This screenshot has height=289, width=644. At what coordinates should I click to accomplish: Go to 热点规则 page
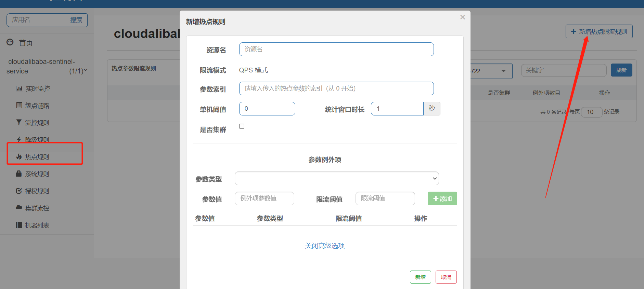pyautogui.click(x=37, y=157)
